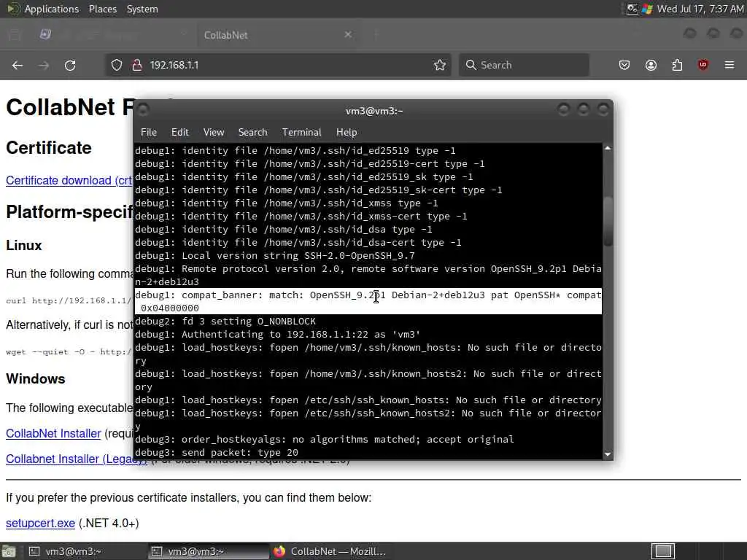Image resolution: width=747 pixels, height=560 pixels.
Task: Open the terminal Edit menu
Action: [180, 133]
